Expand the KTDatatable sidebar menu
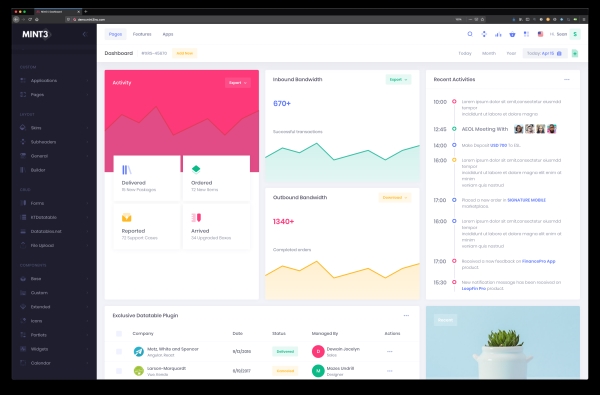The width and height of the screenshot is (600, 395). click(54, 217)
